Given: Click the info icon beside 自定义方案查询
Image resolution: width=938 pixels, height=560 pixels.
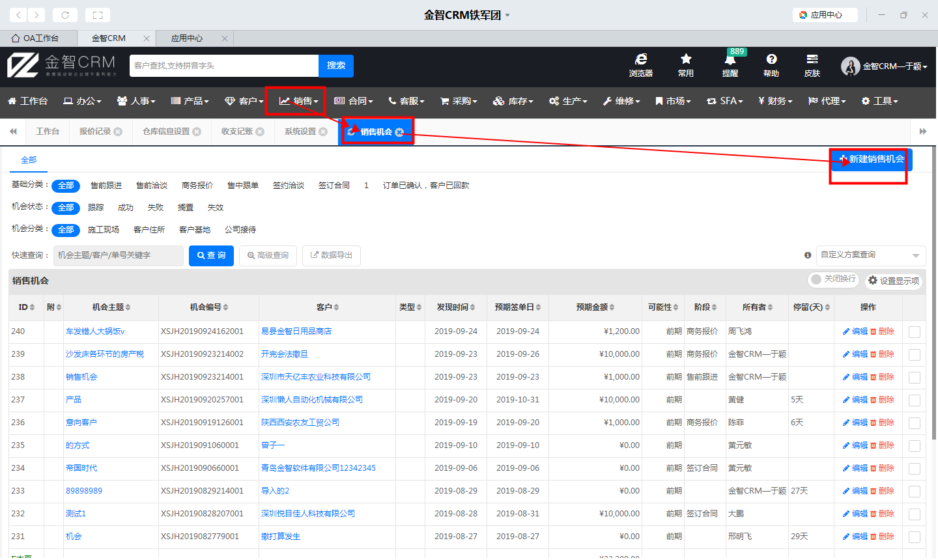Looking at the screenshot, I should click(808, 255).
